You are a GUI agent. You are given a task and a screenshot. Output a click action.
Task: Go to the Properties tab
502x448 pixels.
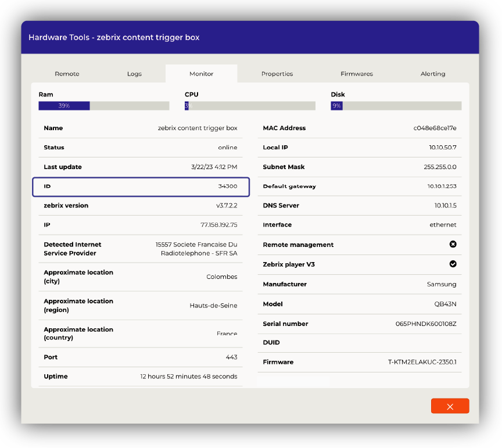277,74
